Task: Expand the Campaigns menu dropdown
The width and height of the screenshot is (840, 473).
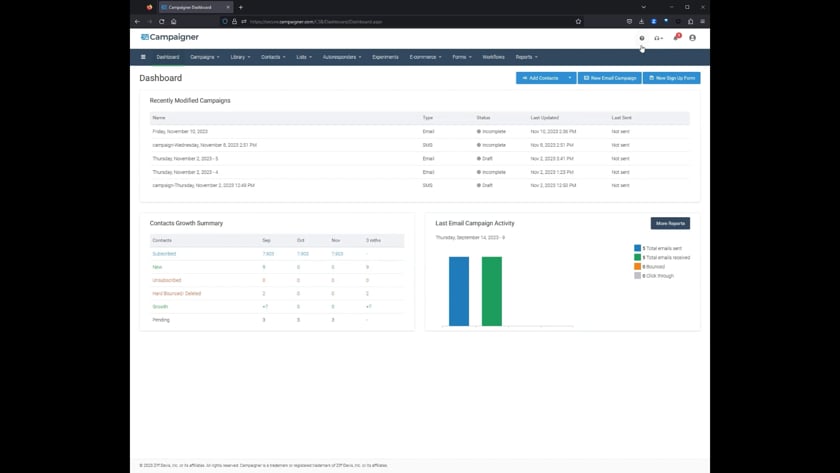Action: [204, 57]
